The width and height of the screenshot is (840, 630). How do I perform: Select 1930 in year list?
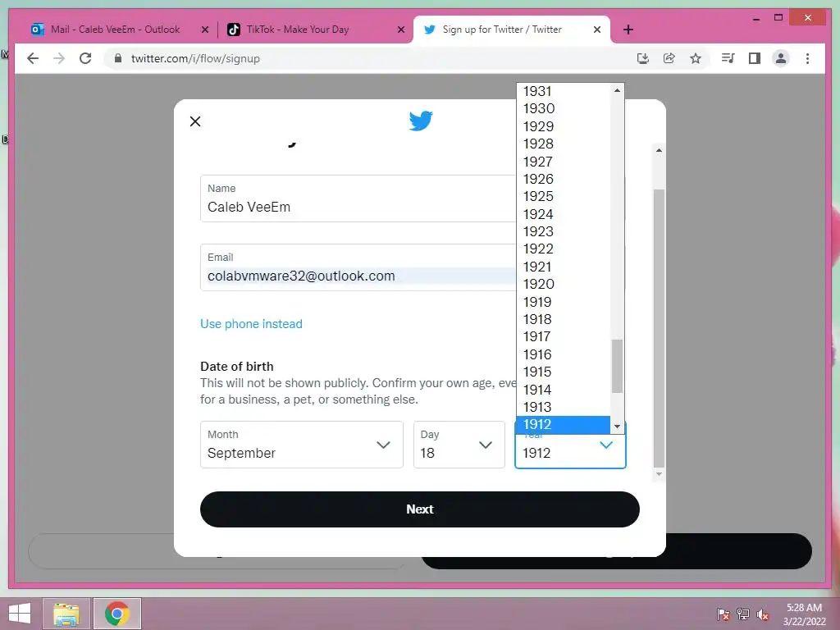pos(563,109)
